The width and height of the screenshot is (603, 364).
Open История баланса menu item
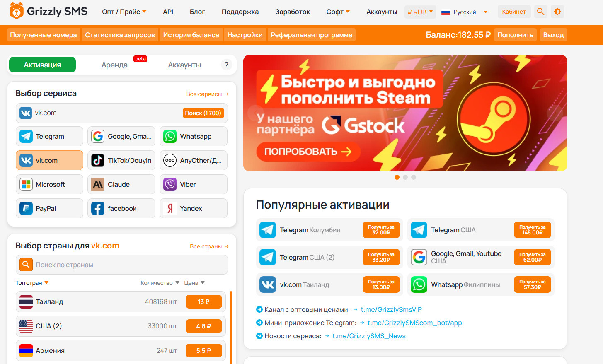191,35
